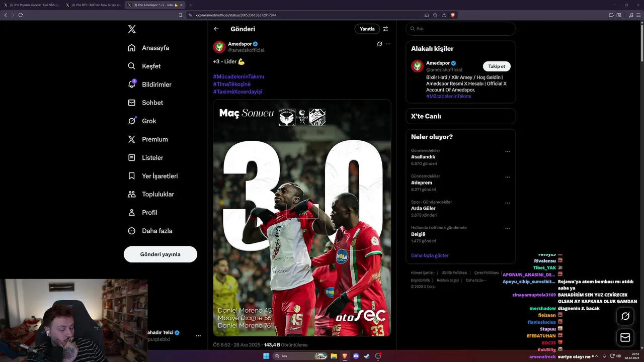Open the post's three-dot more menu
The height and width of the screenshot is (362, 644).
[388, 44]
